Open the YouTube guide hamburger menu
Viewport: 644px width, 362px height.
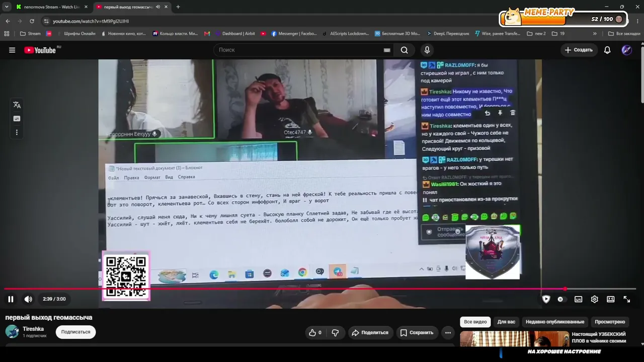coord(12,50)
